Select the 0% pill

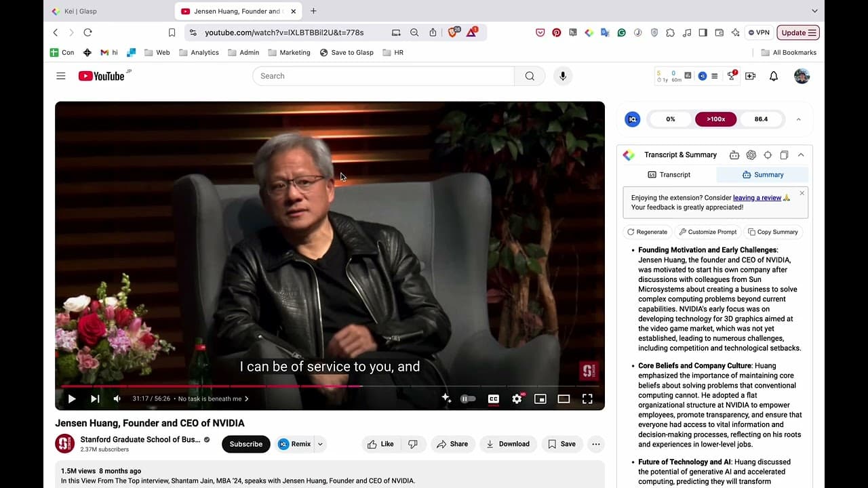click(671, 119)
